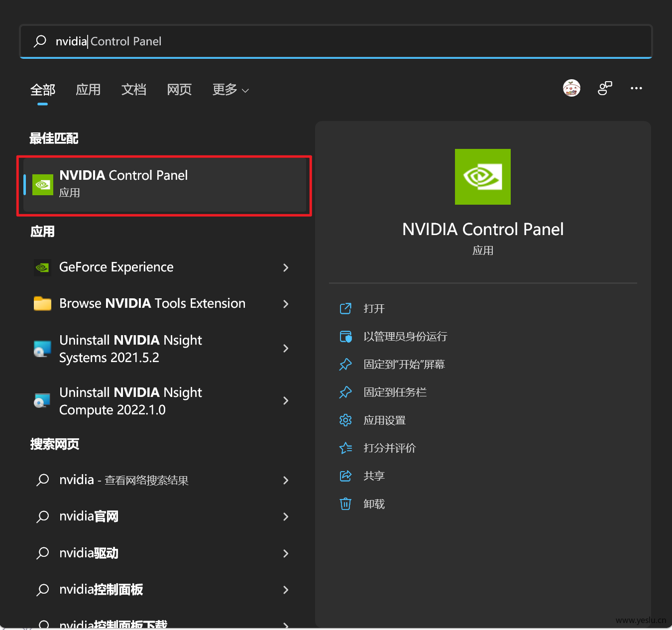Expand the nvidia控制面板 chevron
The image size is (672, 630).
tap(286, 590)
